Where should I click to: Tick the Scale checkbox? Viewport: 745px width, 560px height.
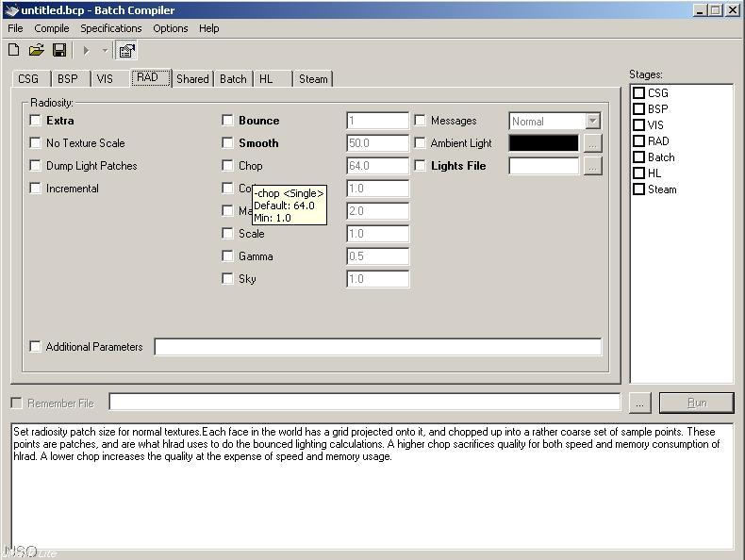point(227,233)
